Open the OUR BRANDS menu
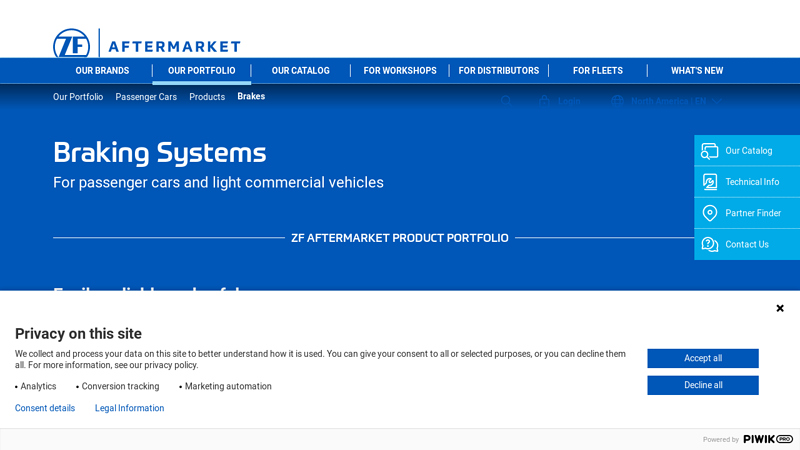Screen dimensions: 800x450 (x=102, y=70)
